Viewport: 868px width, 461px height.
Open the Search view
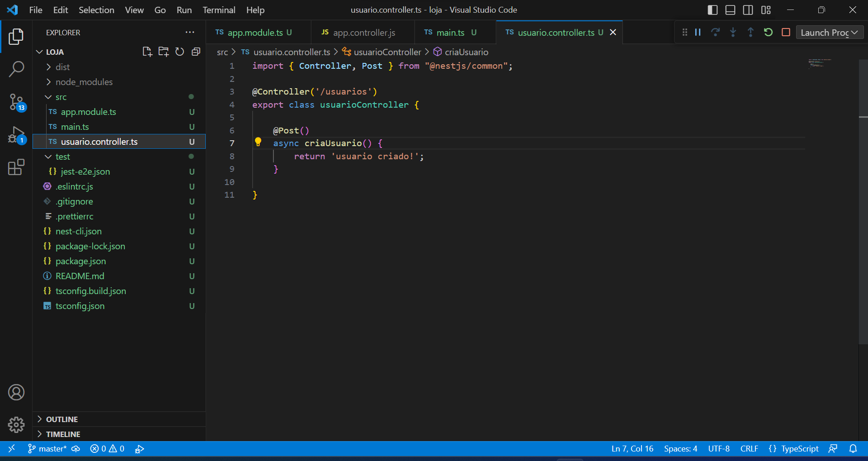click(16, 69)
